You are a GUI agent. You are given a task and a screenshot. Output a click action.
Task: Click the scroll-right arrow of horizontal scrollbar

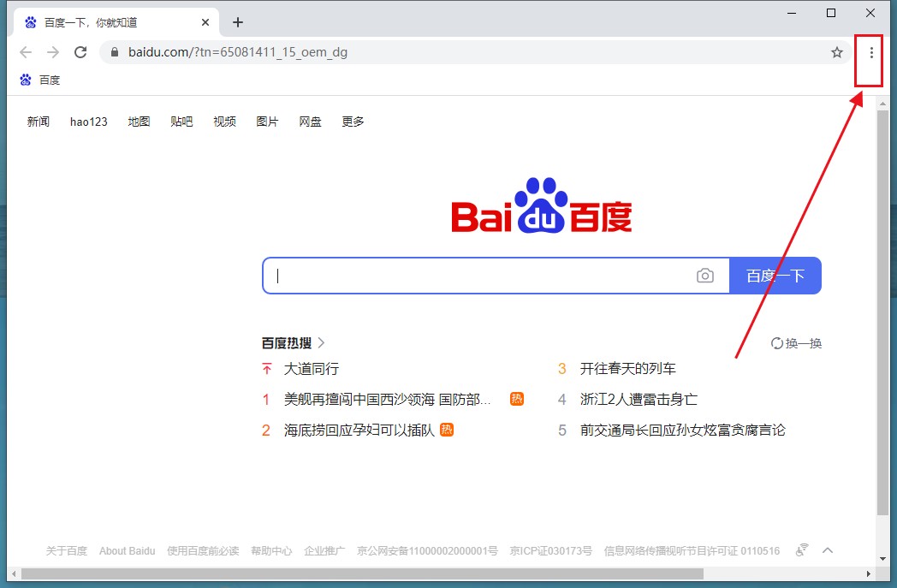coord(869,573)
